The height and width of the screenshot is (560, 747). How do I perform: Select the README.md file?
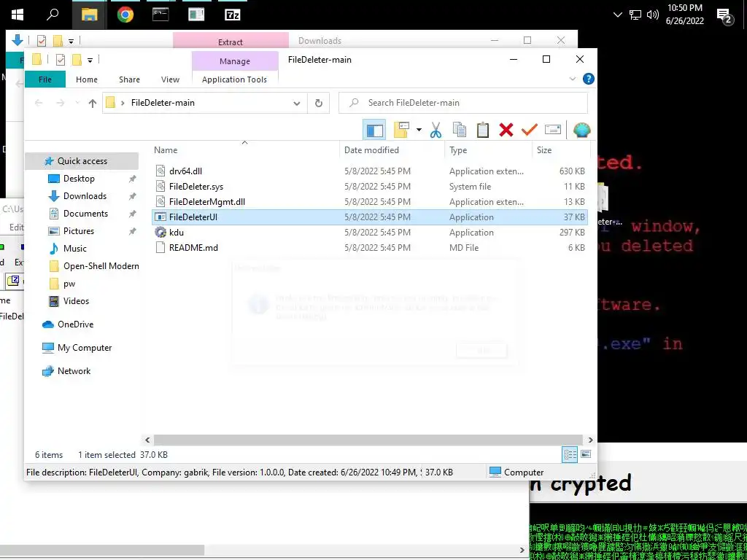[x=370, y=248]
